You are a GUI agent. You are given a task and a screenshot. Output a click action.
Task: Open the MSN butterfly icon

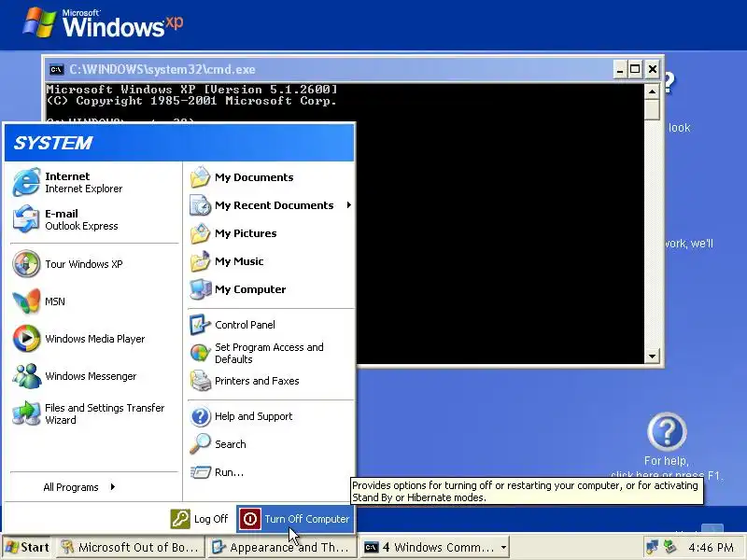(27, 301)
